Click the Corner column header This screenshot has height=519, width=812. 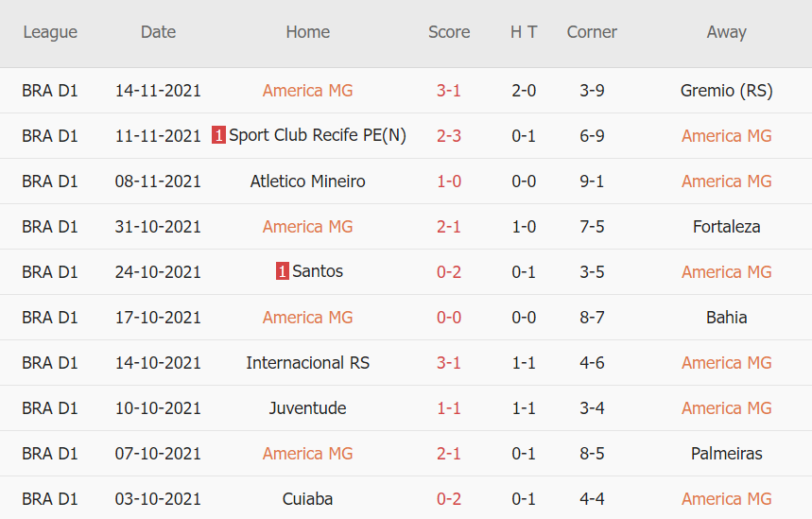pos(592,32)
